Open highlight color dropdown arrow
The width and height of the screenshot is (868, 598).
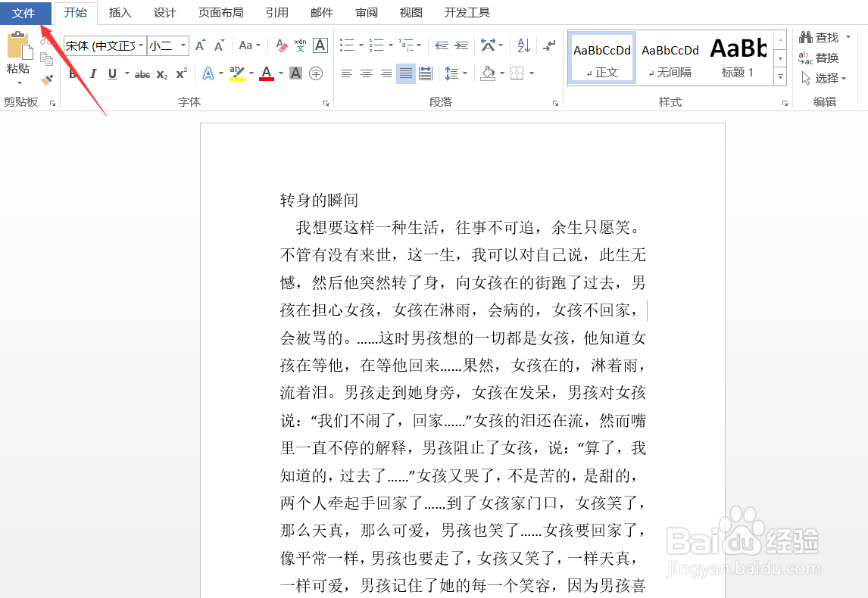[x=251, y=73]
